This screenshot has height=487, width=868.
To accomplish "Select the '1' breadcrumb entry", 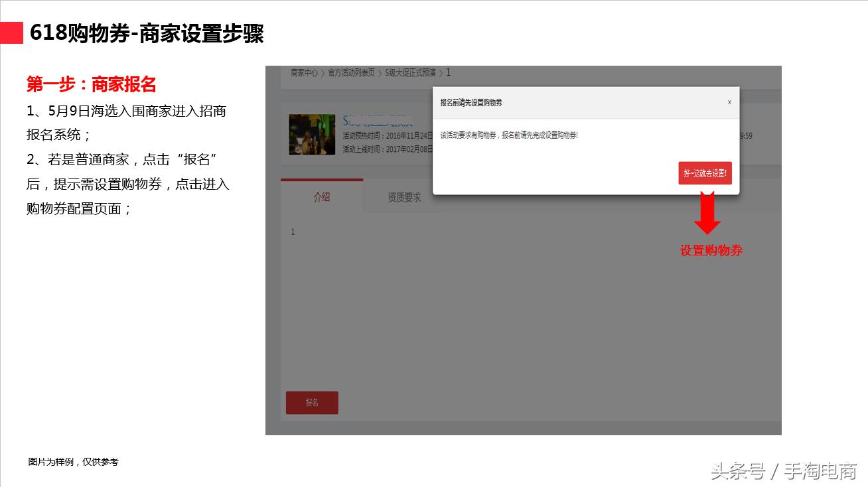I will (x=449, y=73).
